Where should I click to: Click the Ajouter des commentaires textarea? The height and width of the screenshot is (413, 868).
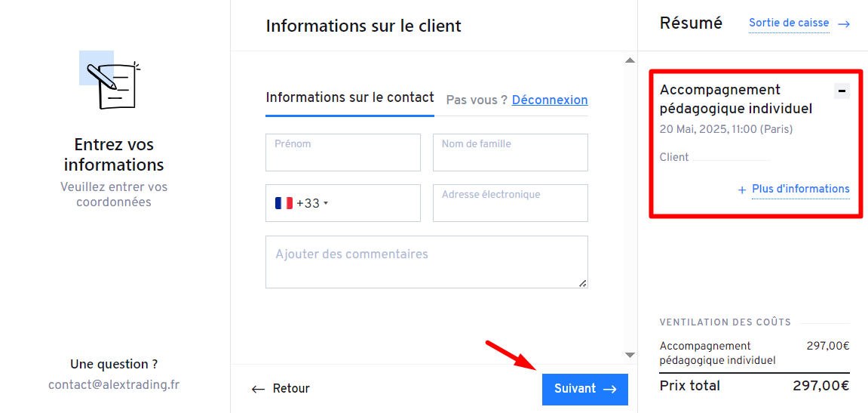pyautogui.click(x=426, y=262)
